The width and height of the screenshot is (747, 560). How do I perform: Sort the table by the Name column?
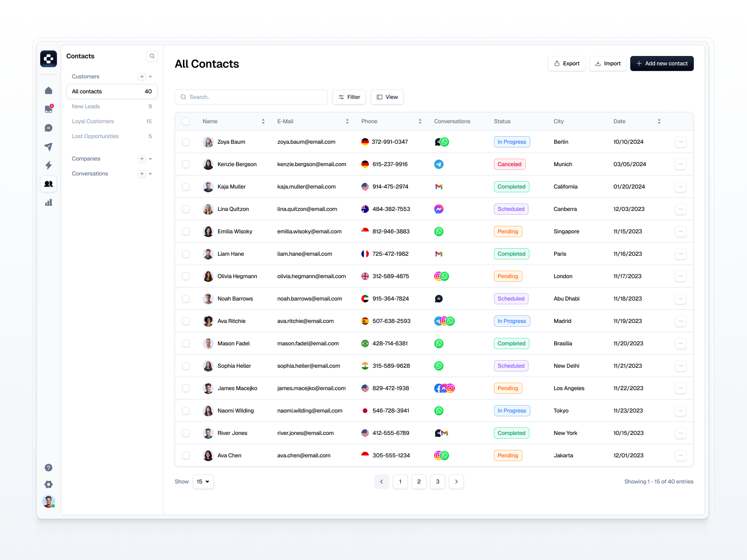point(262,121)
